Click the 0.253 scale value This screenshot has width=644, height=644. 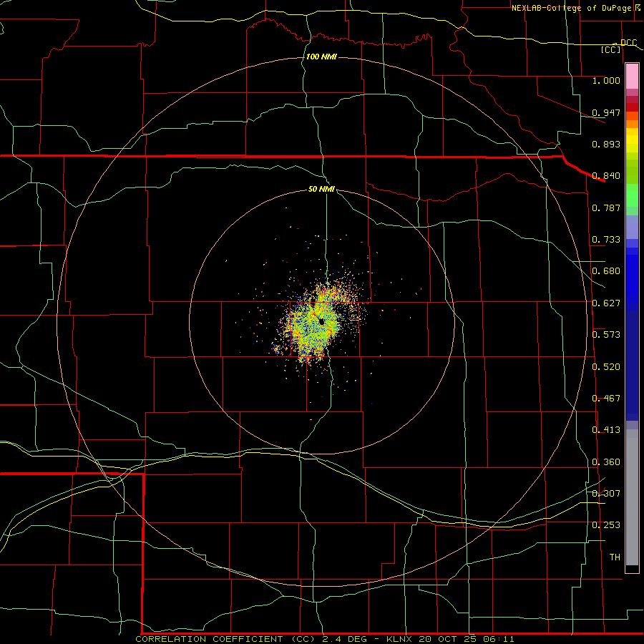tap(606, 525)
